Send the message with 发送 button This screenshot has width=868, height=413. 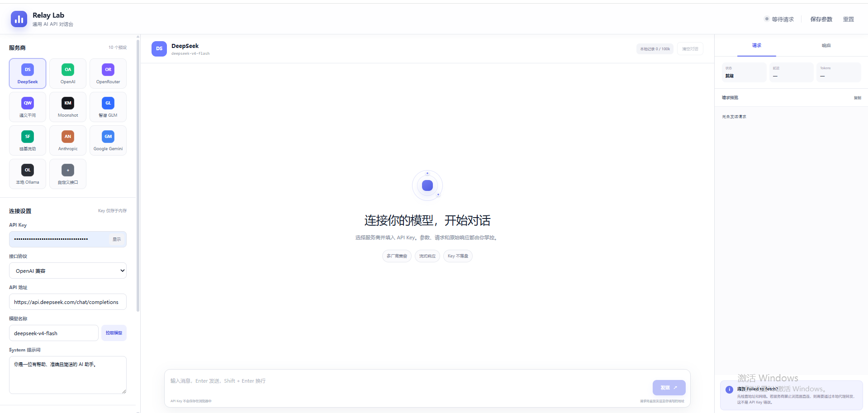click(x=669, y=388)
